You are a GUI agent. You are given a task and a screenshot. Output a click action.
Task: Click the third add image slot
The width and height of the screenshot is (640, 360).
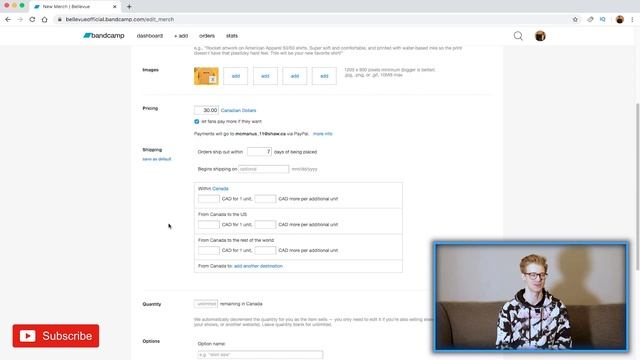295,76
